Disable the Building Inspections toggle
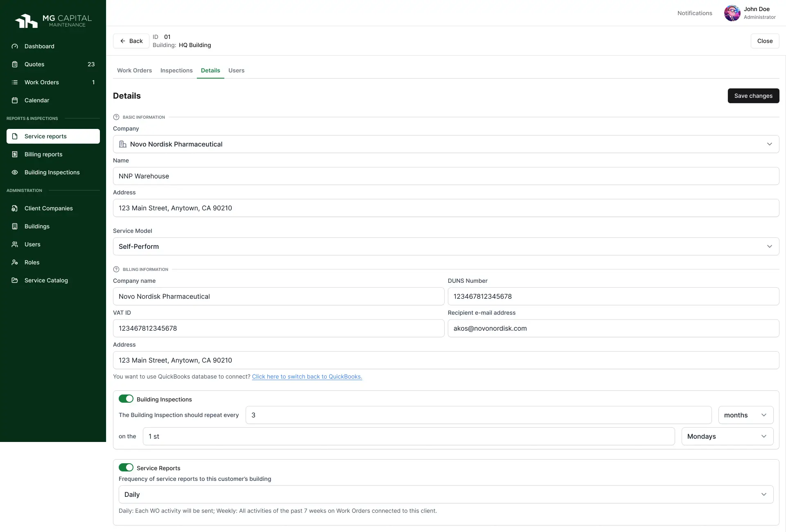Viewport: 786px width, 532px height. click(126, 399)
